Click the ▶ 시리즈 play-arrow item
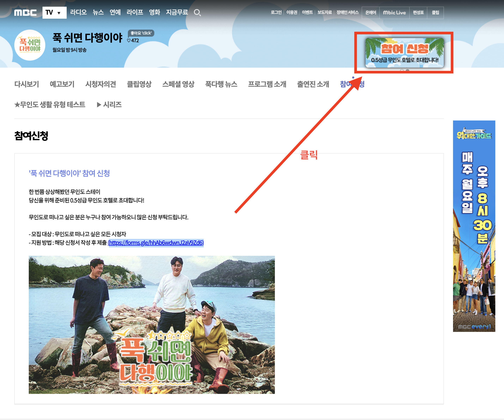This screenshot has width=504, height=420. pos(109,105)
